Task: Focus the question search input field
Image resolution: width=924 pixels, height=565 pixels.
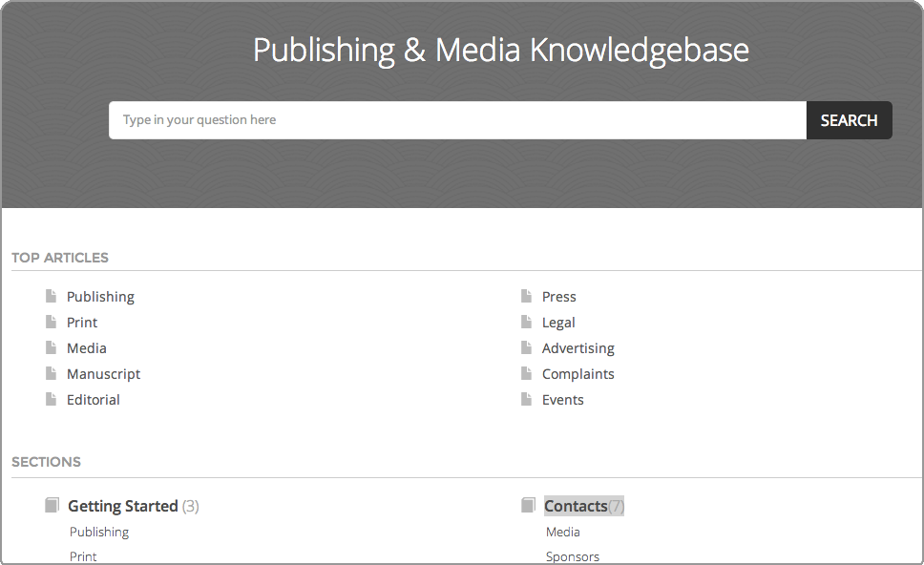Action: coord(457,120)
